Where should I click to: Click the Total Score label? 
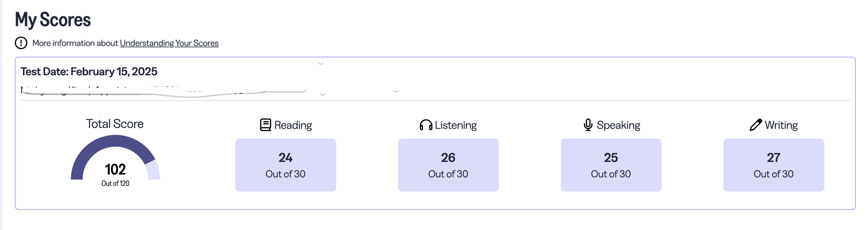pyautogui.click(x=115, y=124)
